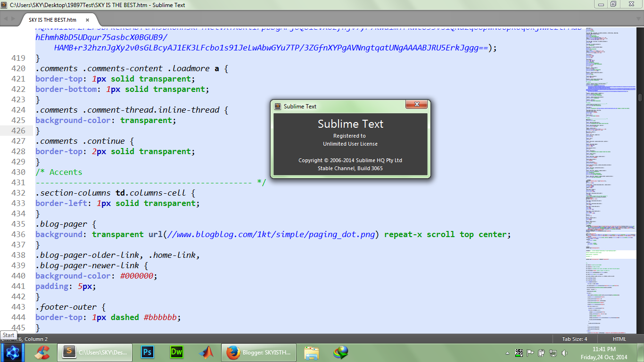Click '.blog-pager-older-link, .home-link,' line

point(118,255)
